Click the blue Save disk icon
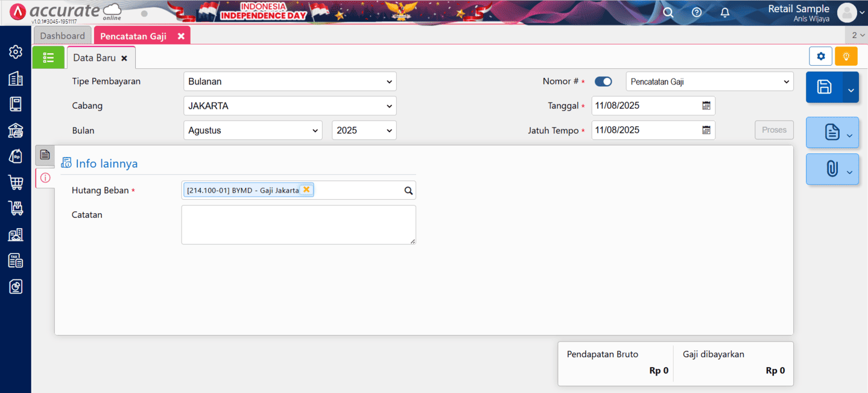This screenshot has width=868, height=393. point(824,87)
